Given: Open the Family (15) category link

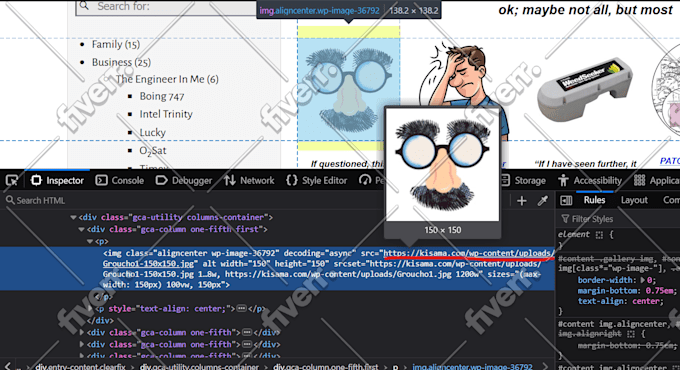Looking at the screenshot, I should tap(116, 44).
